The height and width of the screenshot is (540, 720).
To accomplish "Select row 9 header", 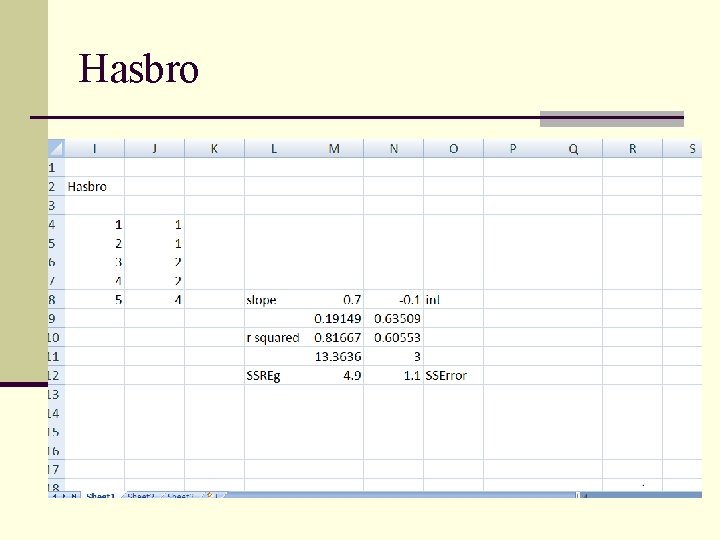I will [x=56, y=318].
